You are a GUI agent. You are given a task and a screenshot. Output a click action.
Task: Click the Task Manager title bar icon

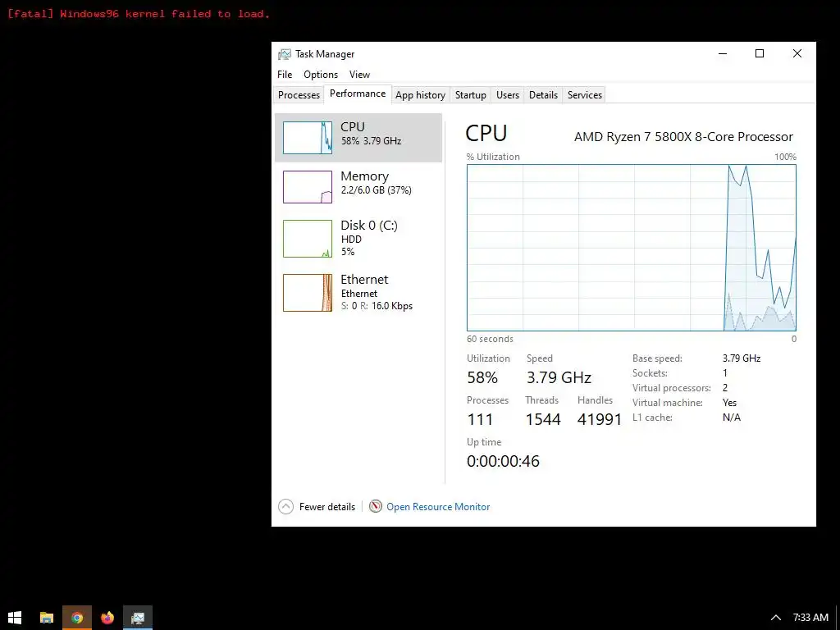[285, 54]
